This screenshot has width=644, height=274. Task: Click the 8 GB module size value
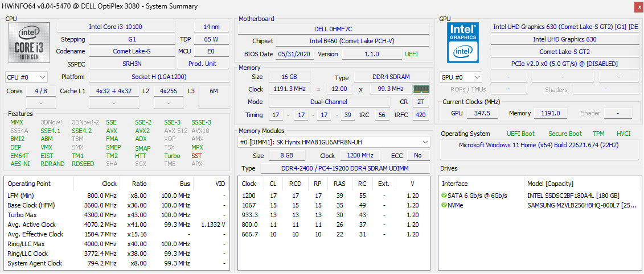coord(286,156)
